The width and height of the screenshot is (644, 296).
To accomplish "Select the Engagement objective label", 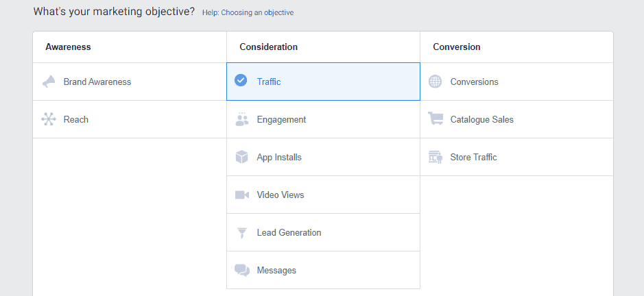I will [281, 119].
